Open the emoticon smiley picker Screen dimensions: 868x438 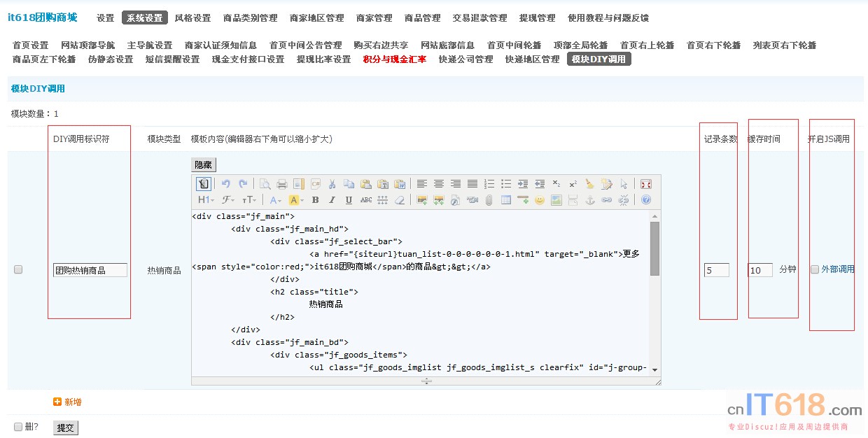pos(540,200)
